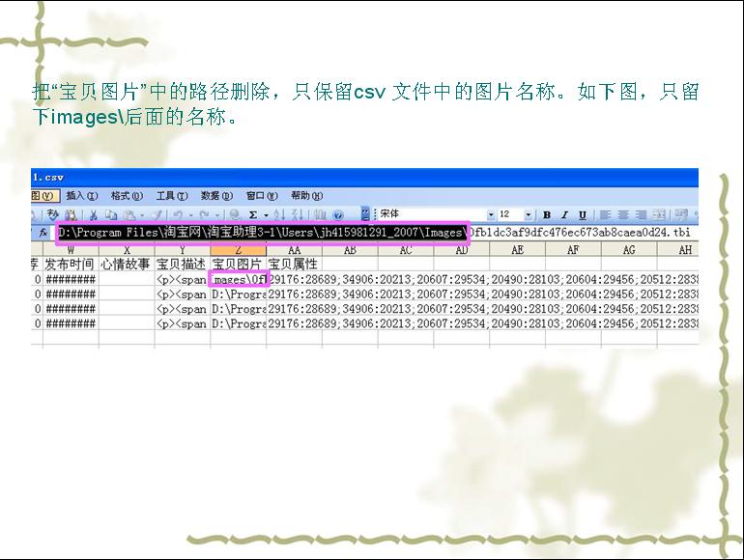
Task: Open the 帮助(H) menu
Action: (x=306, y=196)
